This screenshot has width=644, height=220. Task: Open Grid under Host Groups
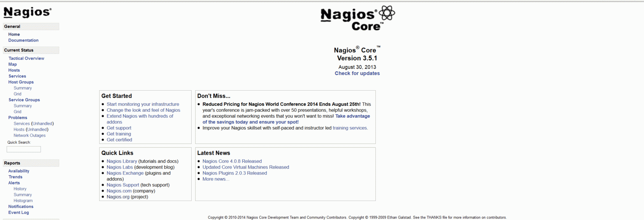[18, 94]
